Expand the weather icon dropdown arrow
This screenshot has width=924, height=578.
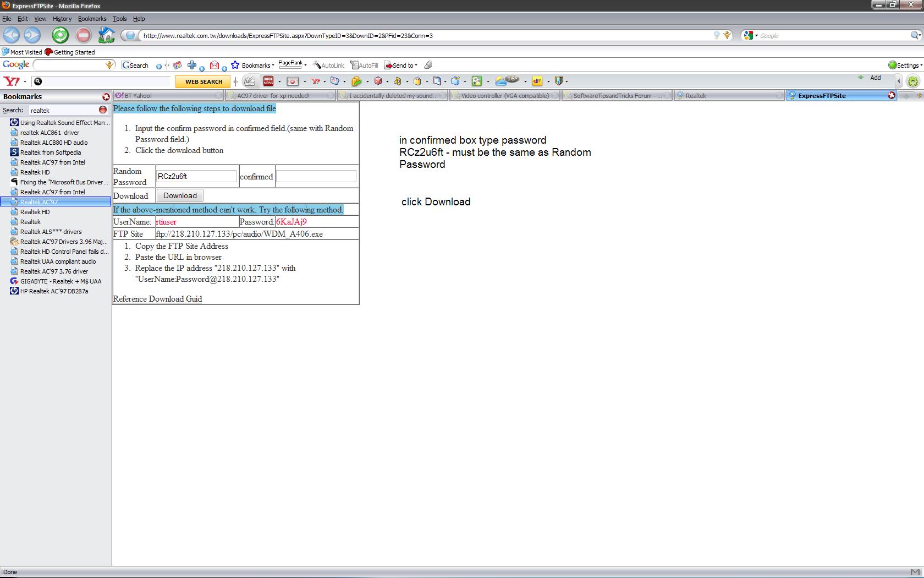click(525, 81)
